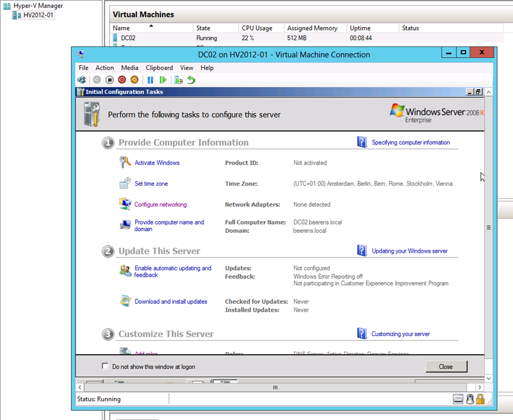Viewport: 513px width, 420px height.
Task: Sort by CPU Usage column header
Action: 261,28
